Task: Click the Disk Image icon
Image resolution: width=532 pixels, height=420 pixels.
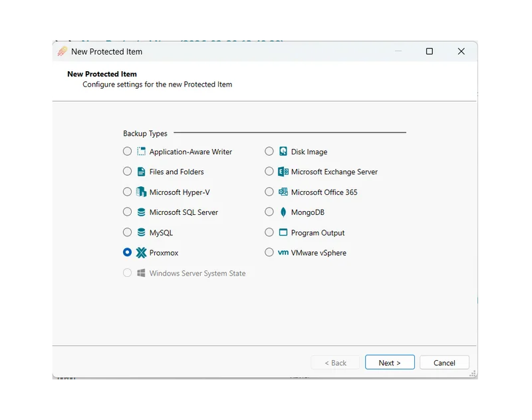Action: coord(283,152)
